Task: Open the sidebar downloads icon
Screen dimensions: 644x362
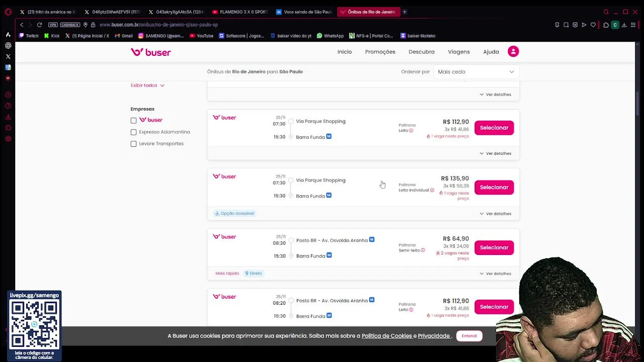Action: pyautogui.click(x=8, y=117)
